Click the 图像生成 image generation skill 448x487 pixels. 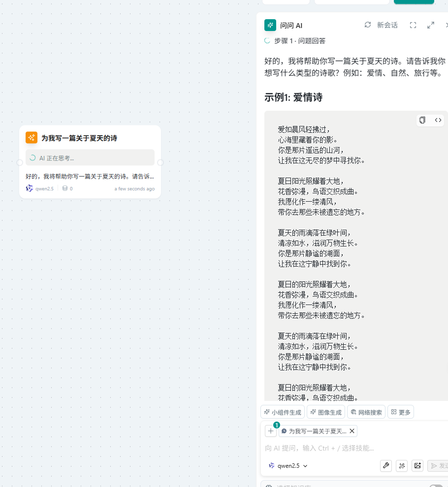point(326,412)
